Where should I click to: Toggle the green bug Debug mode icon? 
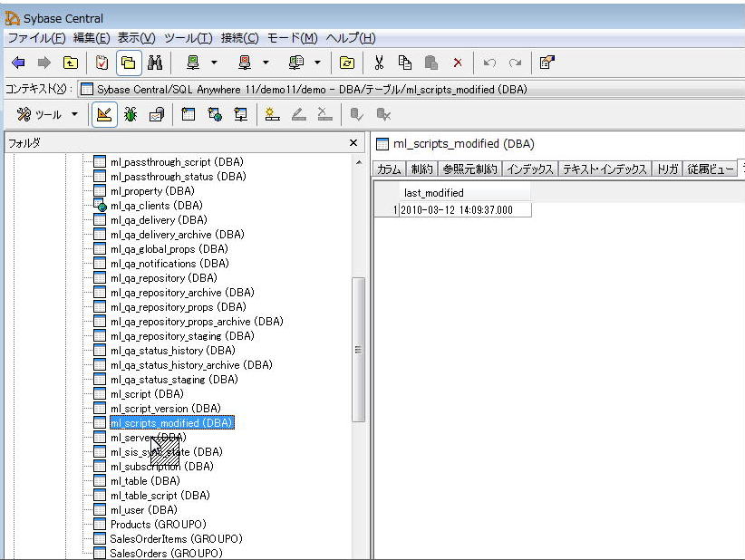pos(131,114)
